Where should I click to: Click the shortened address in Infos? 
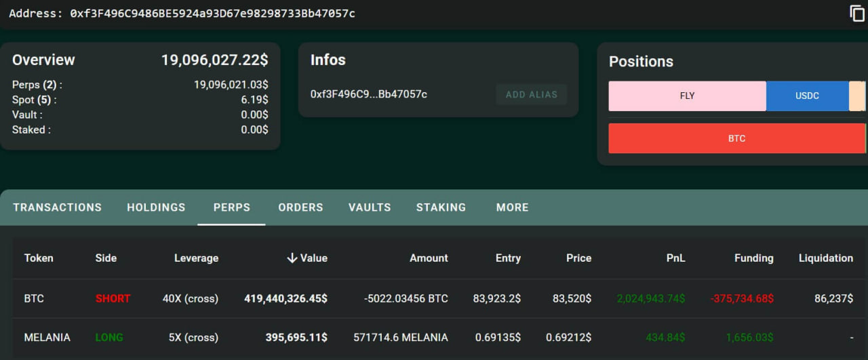[368, 94]
